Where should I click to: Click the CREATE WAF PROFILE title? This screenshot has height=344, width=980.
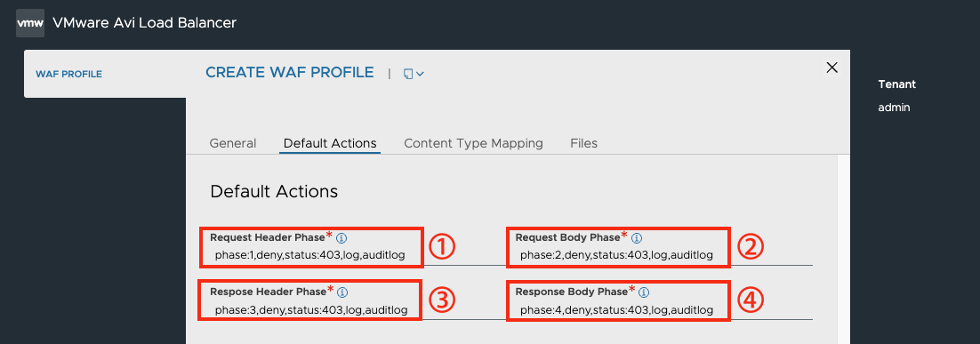tap(289, 72)
